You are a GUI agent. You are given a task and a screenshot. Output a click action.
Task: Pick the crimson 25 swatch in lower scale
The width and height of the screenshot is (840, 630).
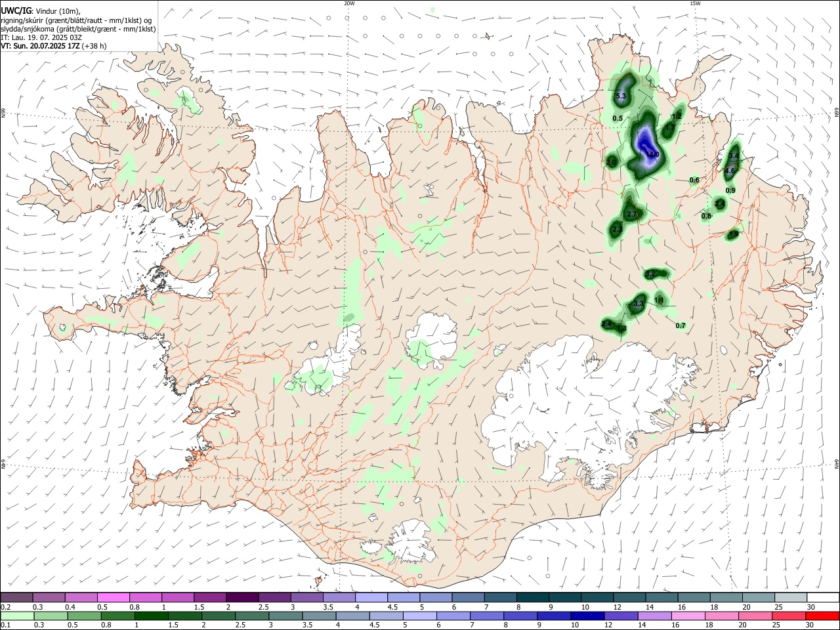788,616
